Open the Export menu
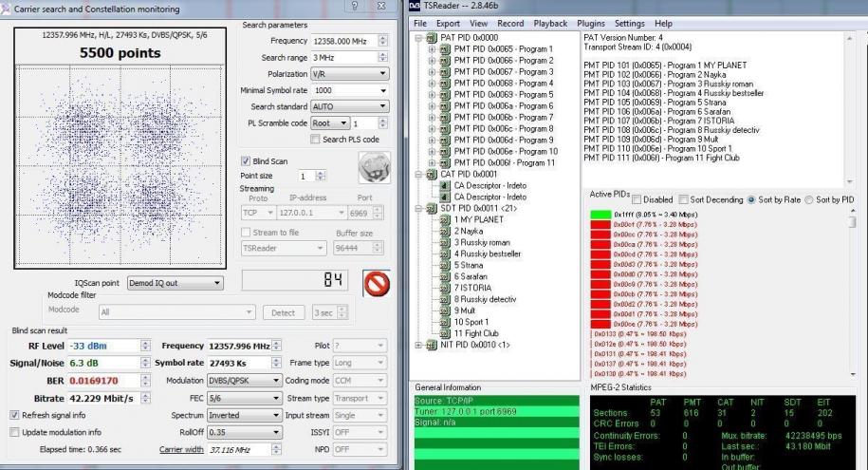 pyautogui.click(x=448, y=24)
